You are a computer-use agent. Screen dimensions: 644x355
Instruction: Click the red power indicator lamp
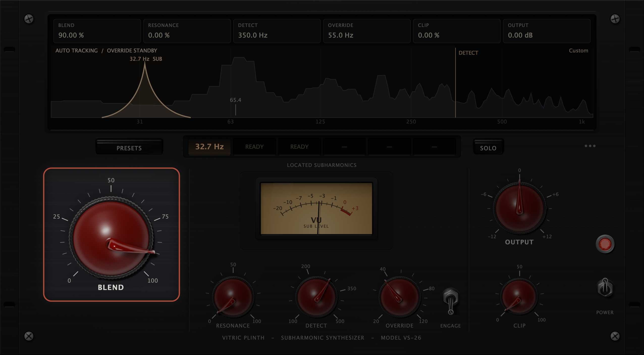click(x=605, y=244)
